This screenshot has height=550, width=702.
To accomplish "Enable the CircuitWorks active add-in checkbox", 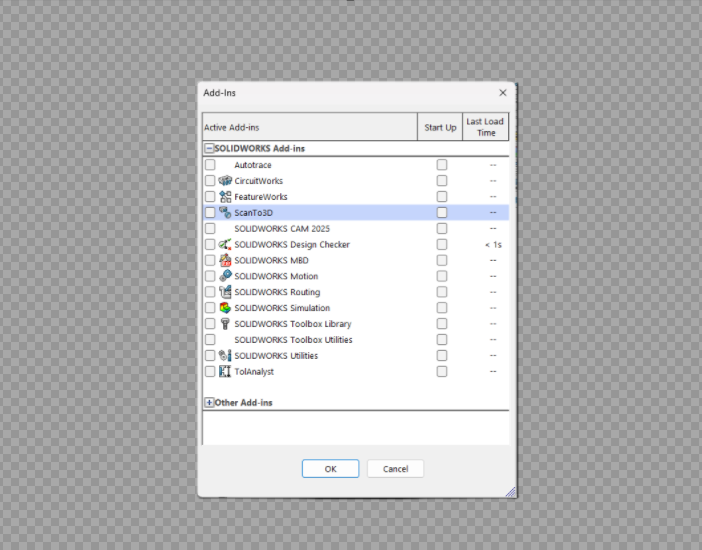I will [210, 180].
